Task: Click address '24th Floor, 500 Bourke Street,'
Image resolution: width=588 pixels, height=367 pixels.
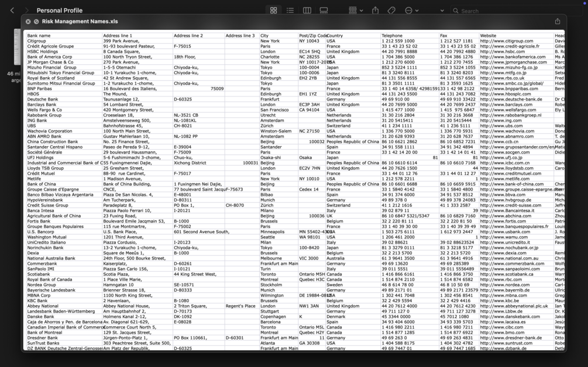Action: [x=134, y=258]
